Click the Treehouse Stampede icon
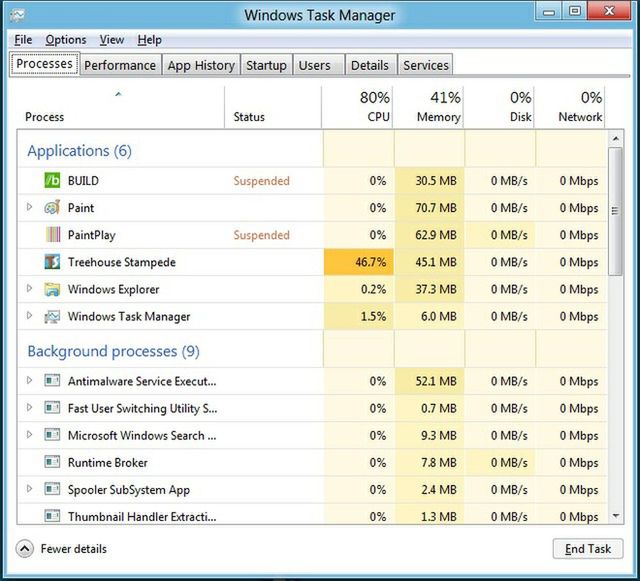Screen dimensions: 640x581 pos(52,262)
